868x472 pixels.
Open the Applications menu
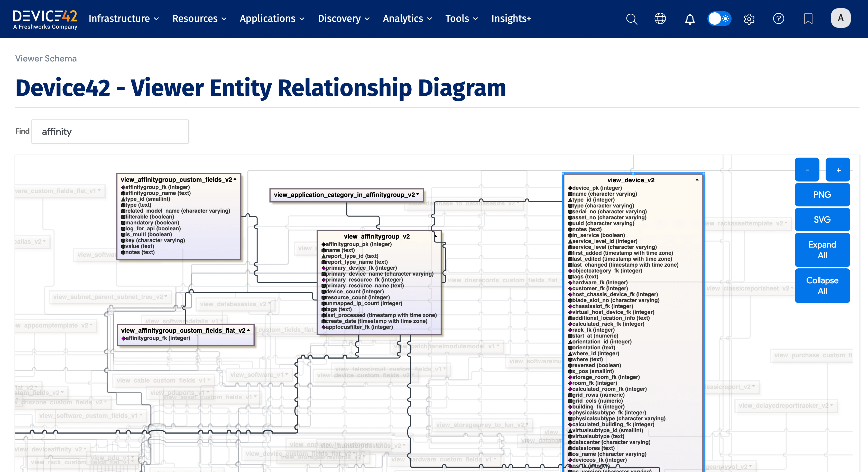(272, 19)
